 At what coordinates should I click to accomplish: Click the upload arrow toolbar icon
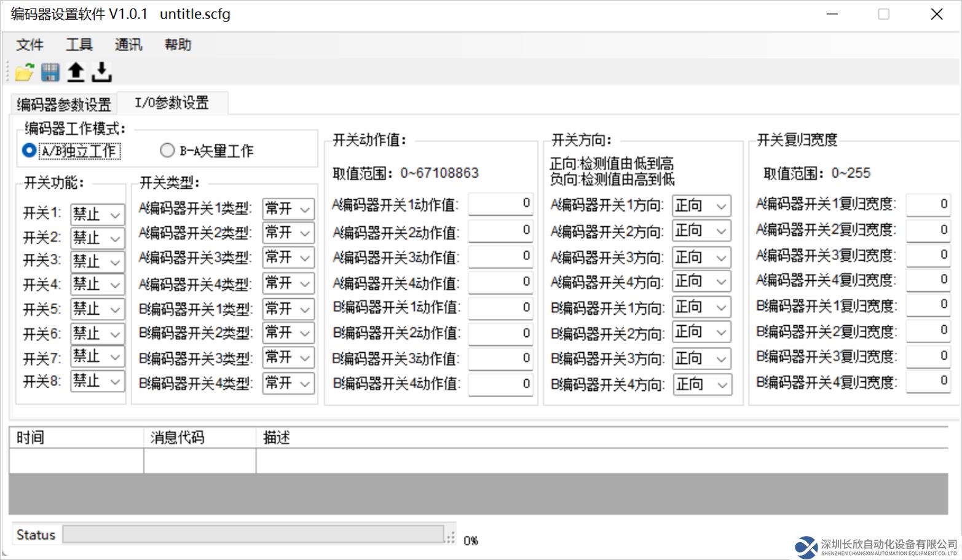tap(76, 73)
